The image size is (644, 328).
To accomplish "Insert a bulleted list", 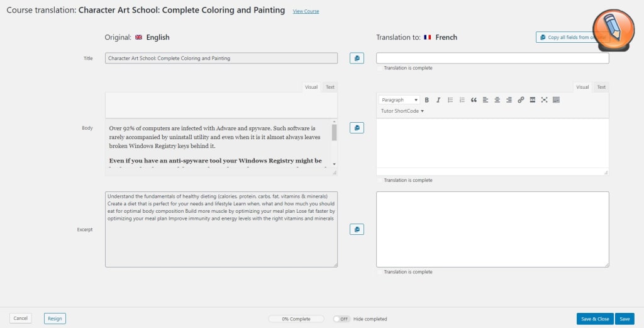I will point(450,100).
